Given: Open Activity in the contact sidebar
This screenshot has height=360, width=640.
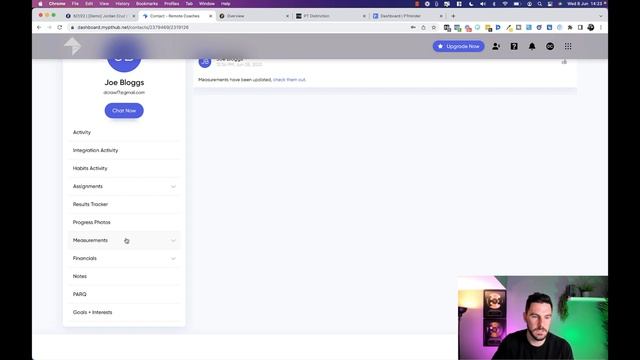Looking at the screenshot, I should tap(124, 132).
